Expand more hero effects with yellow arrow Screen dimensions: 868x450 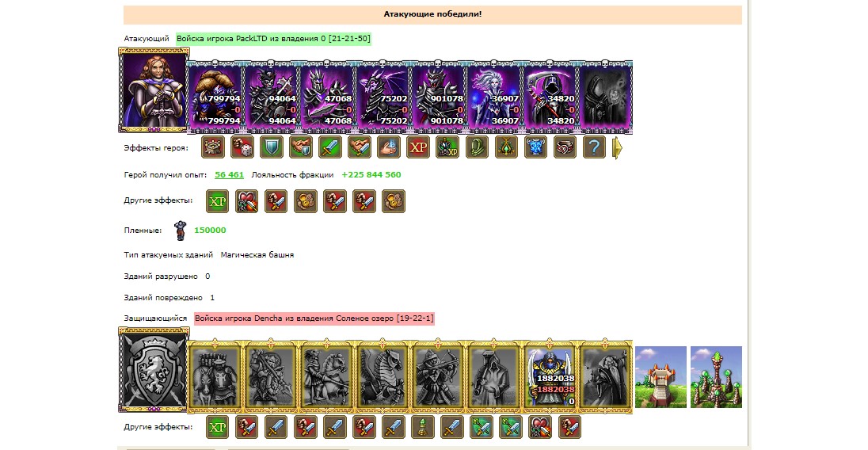coord(617,148)
